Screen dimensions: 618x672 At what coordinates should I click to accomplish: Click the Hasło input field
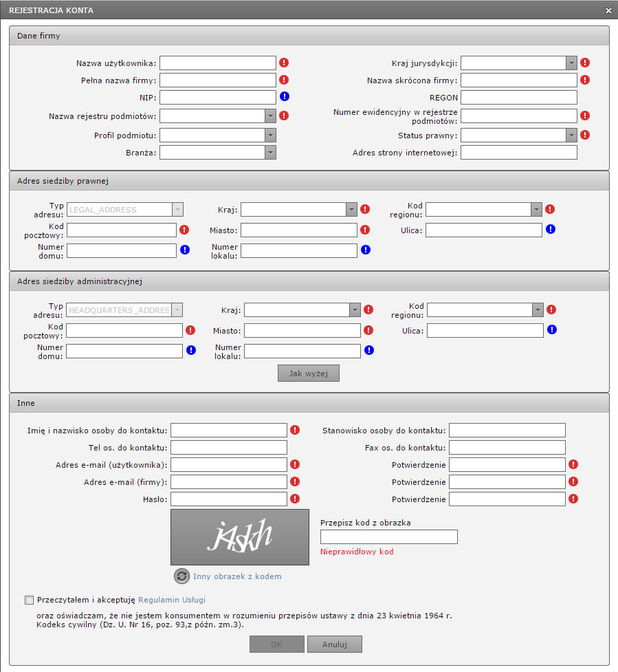pyautogui.click(x=229, y=499)
